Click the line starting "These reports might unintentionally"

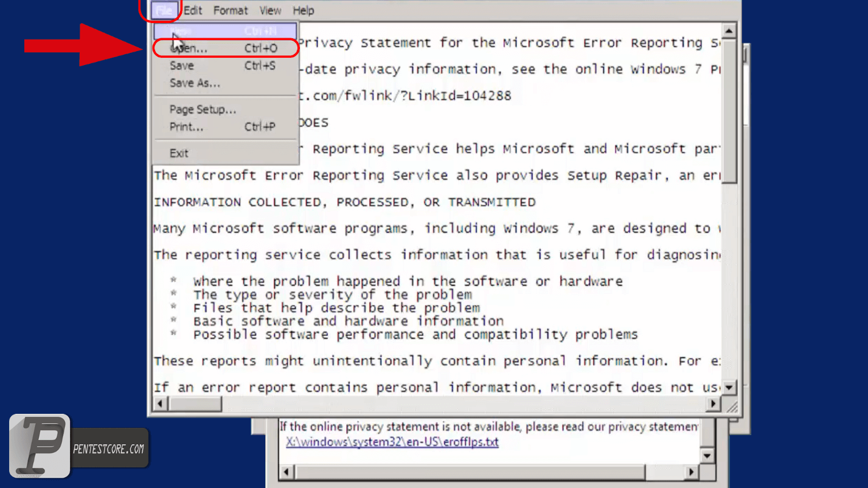(437, 361)
